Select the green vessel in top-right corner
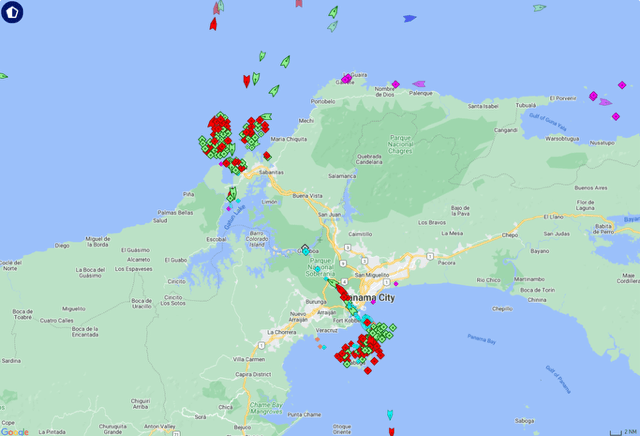 pos(539,8)
